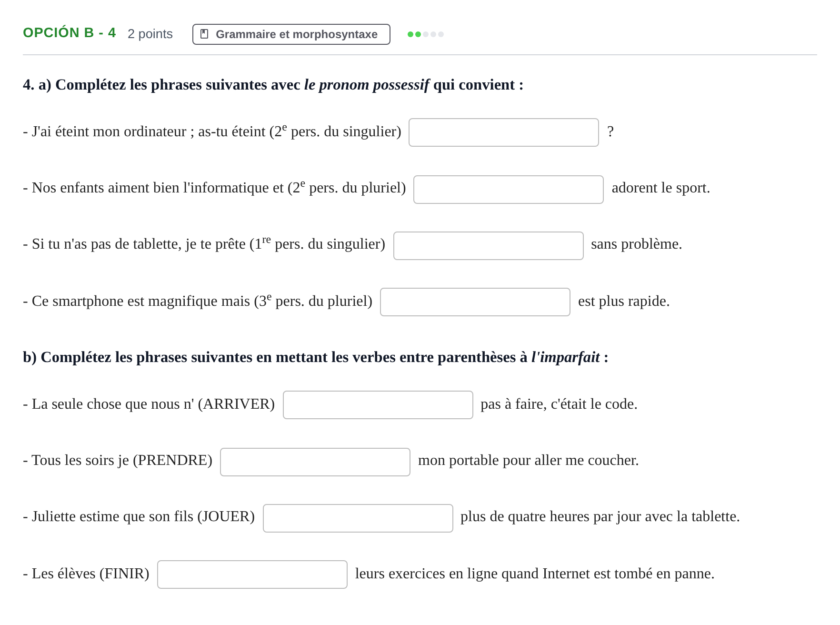Click the section b) instruction heading
Viewport: 840px width, 625px height.
316,357
